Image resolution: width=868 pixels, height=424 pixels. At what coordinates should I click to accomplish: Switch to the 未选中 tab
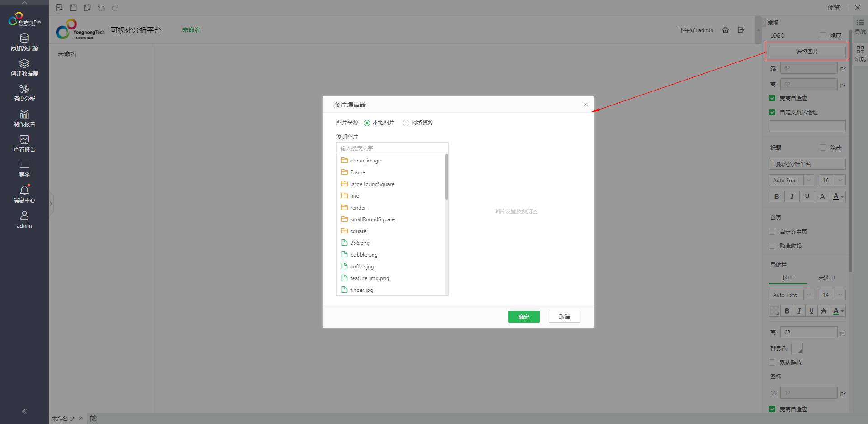tap(826, 277)
